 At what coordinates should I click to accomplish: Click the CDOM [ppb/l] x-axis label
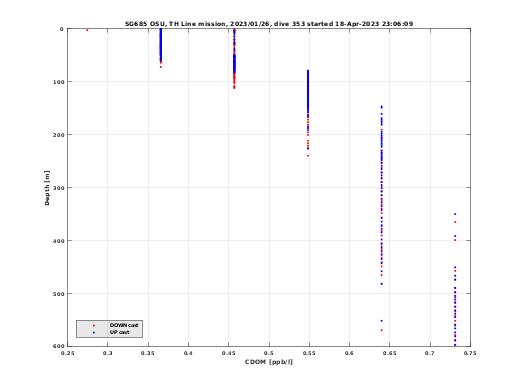pos(269,362)
